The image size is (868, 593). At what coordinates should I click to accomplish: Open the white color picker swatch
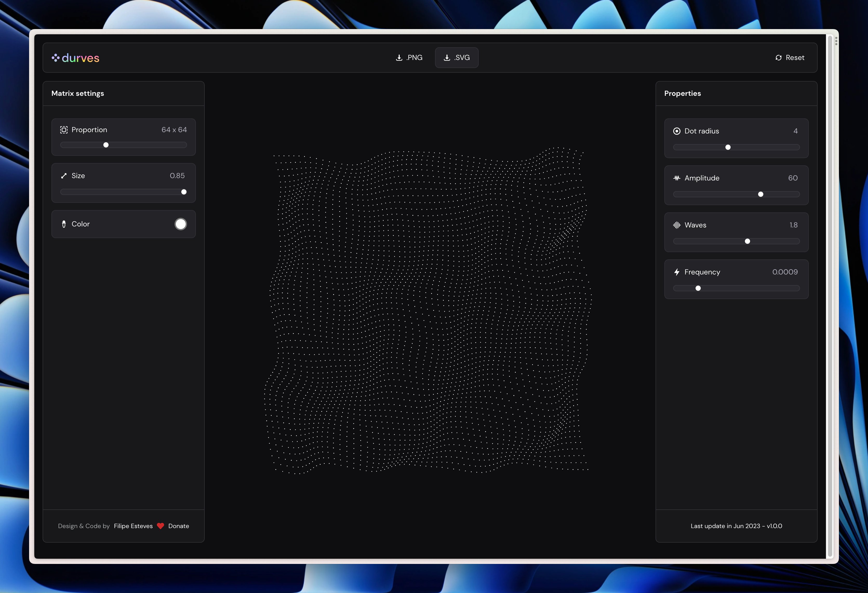coord(181,224)
